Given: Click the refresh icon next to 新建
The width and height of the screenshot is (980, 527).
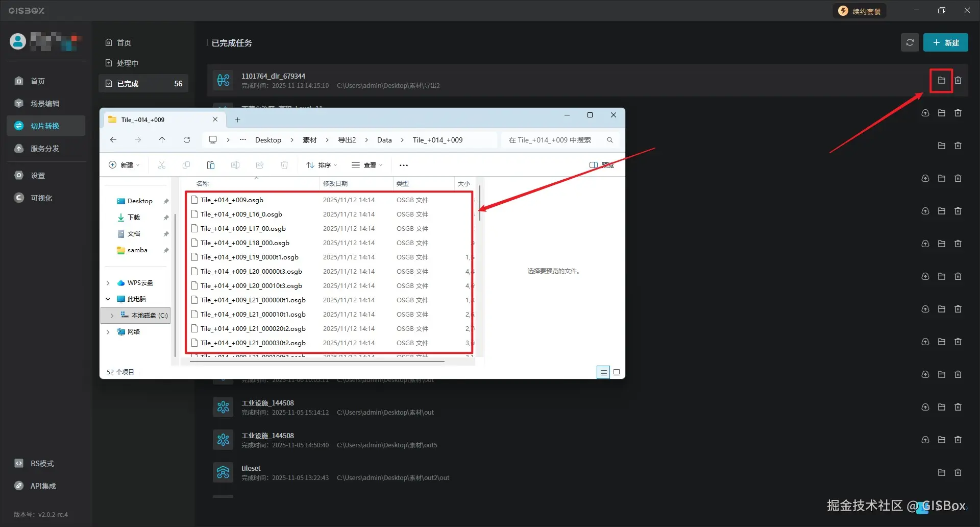Looking at the screenshot, I should [x=910, y=42].
